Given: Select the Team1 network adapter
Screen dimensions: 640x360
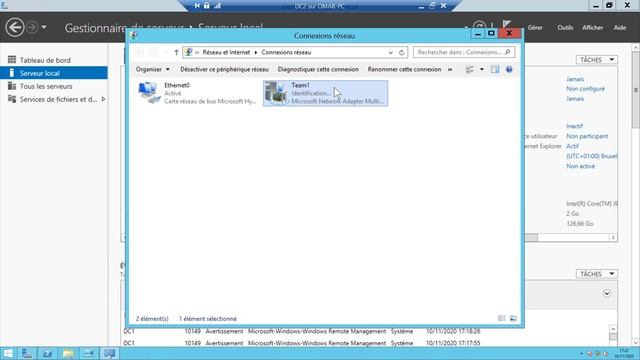Looking at the screenshot, I should click(325, 93).
